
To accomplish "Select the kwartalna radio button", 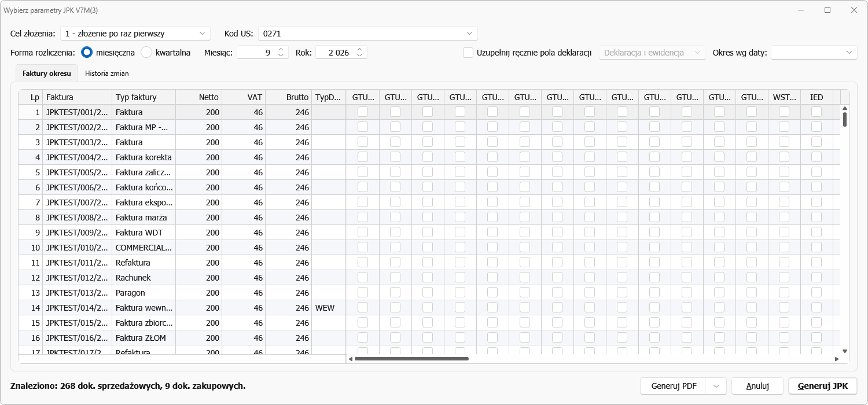I will [146, 53].
